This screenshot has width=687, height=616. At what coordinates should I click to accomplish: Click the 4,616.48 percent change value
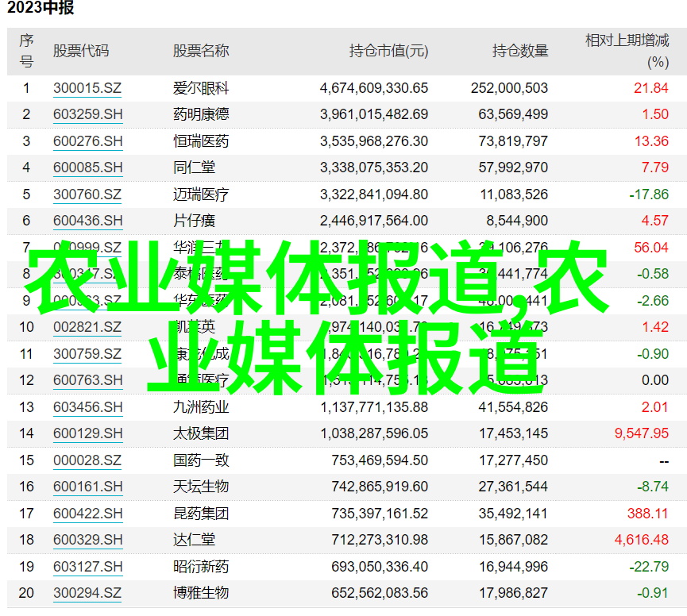click(642, 539)
